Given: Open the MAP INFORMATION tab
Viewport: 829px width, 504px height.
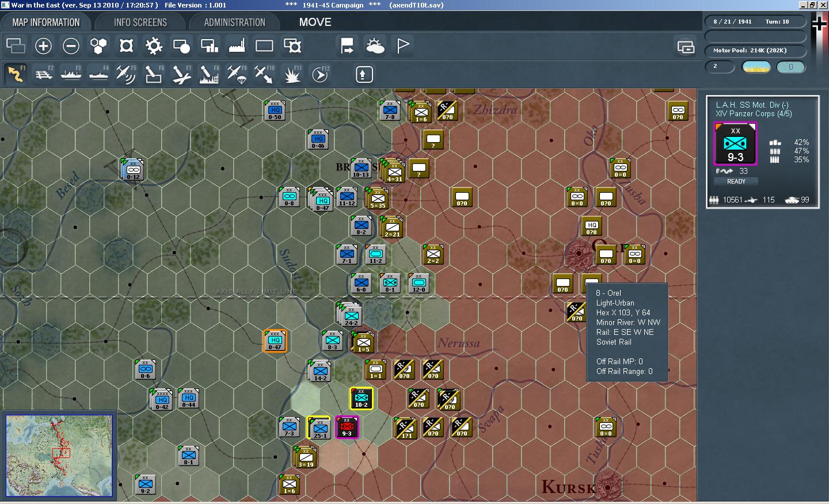Looking at the screenshot, I should (x=46, y=22).
